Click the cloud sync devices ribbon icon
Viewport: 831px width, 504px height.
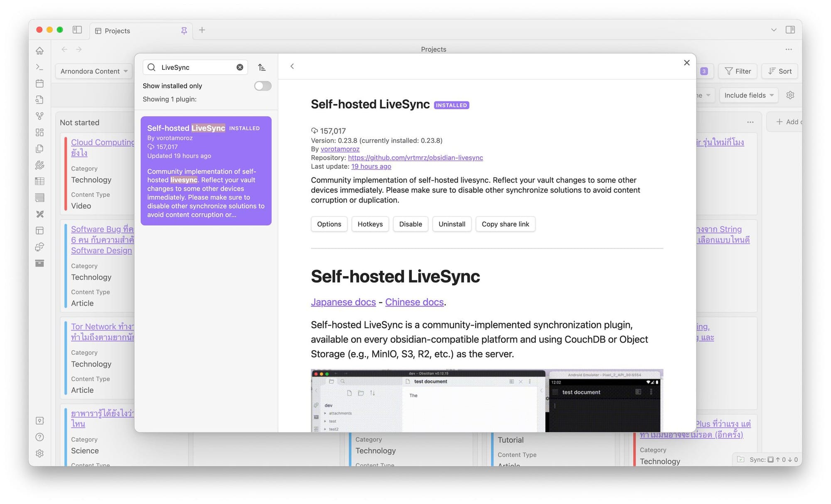39,247
